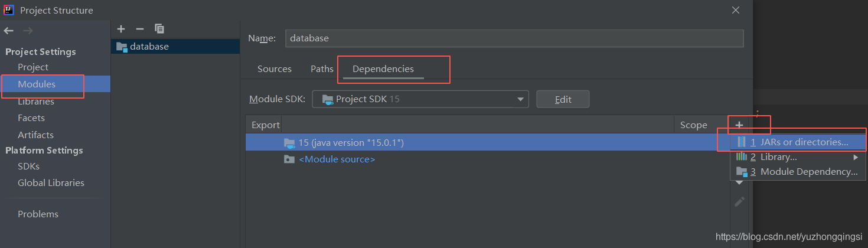Select the Module source dependency entry
The width and height of the screenshot is (868, 248).
pos(337,159)
